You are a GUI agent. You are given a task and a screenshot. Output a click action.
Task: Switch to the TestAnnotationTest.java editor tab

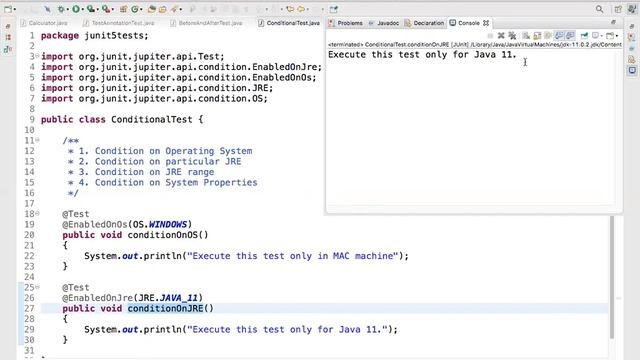(x=119, y=23)
